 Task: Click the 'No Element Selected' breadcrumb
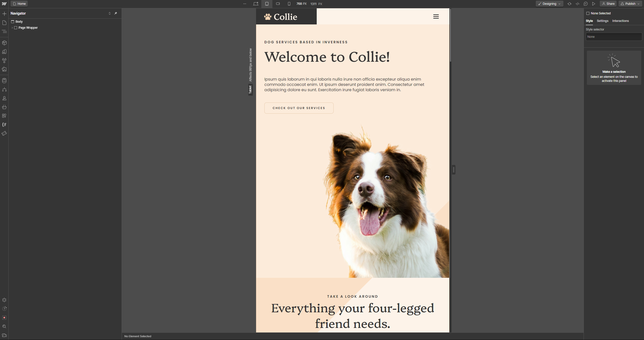pyautogui.click(x=138, y=336)
